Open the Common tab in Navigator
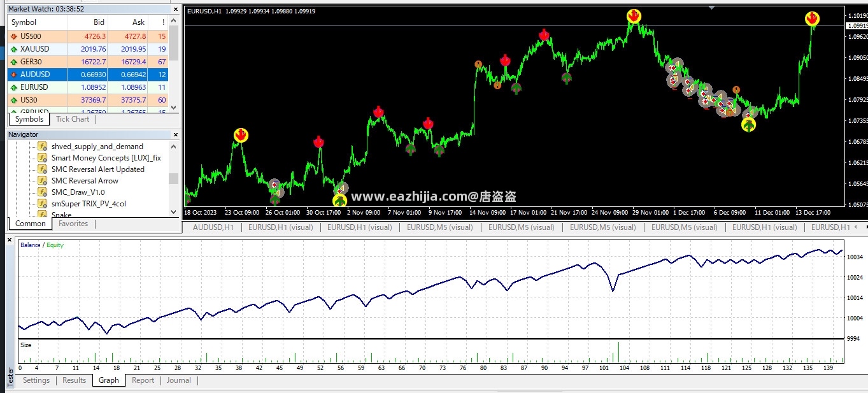The image size is (868, 393). click(x=31, y=224)
